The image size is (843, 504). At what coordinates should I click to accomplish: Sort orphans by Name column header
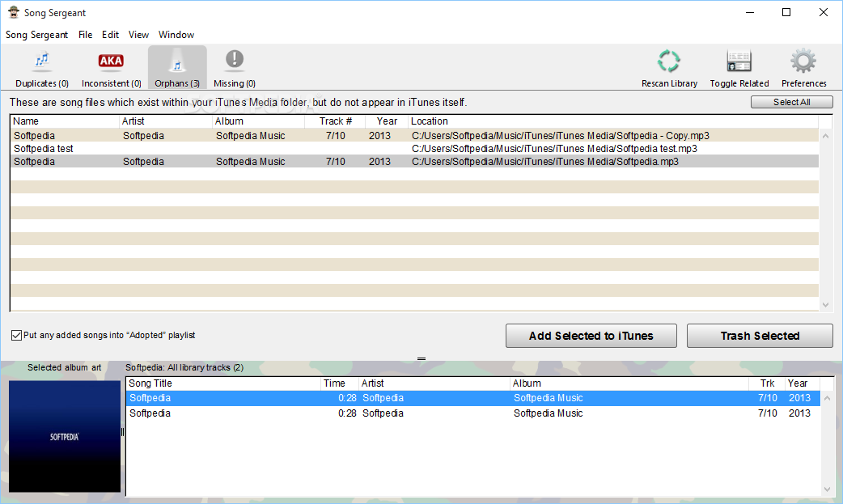coord(65,121)
